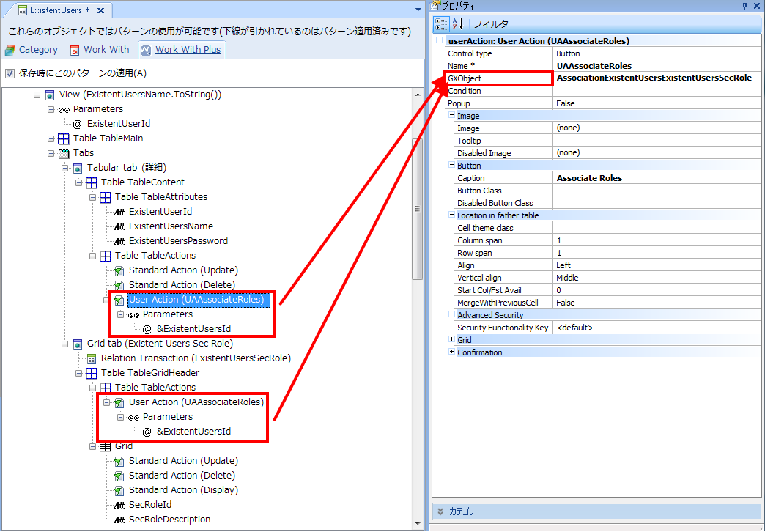Collapse the View (ExistentUsersName.ToString()) node
This screenshot has width=765, height=532.
(x=37, y=95)
